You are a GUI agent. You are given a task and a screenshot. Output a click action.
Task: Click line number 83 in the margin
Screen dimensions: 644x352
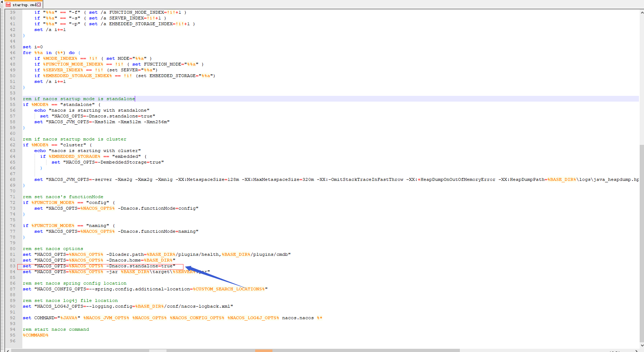(13, 266)
